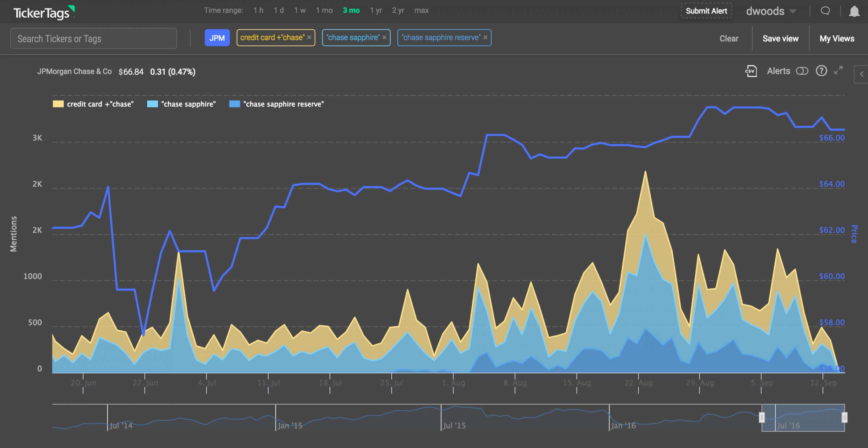Image resolution: width=868 pixels, height=448 pixels.
Task: Toggle credit card +"chase" legend series
Action: [x=93, y=104]
